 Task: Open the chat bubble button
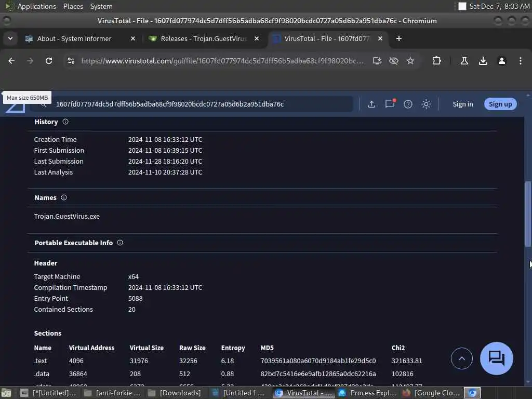(496, 358)
